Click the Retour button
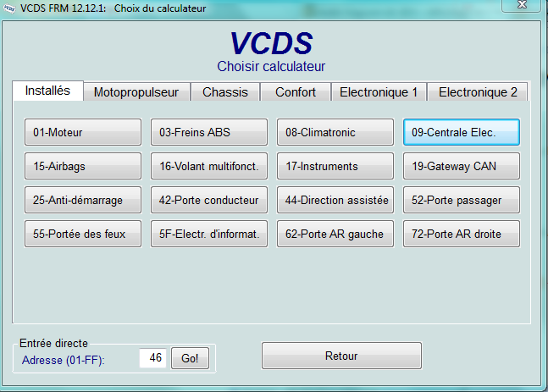Screen dimensions: 548x392 341,356
